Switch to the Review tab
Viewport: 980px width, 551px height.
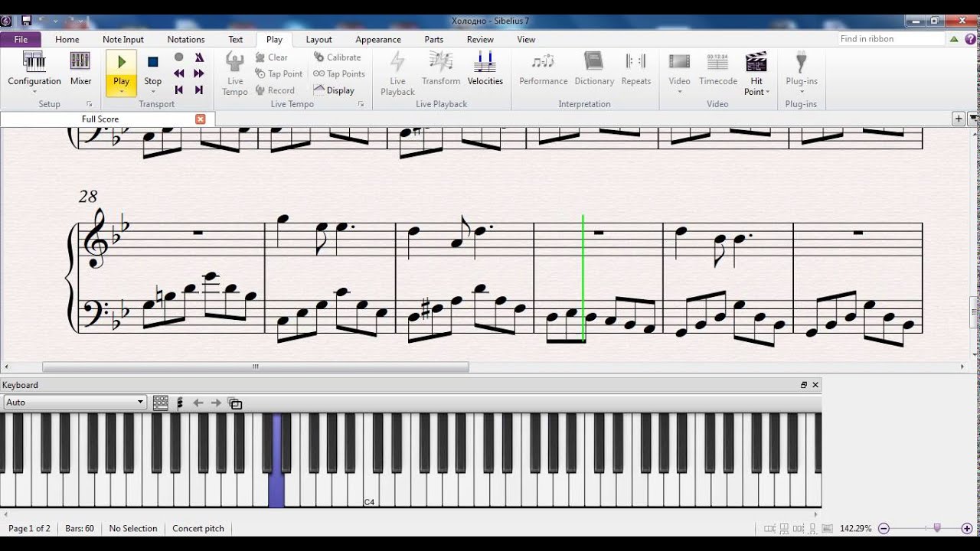480,39
